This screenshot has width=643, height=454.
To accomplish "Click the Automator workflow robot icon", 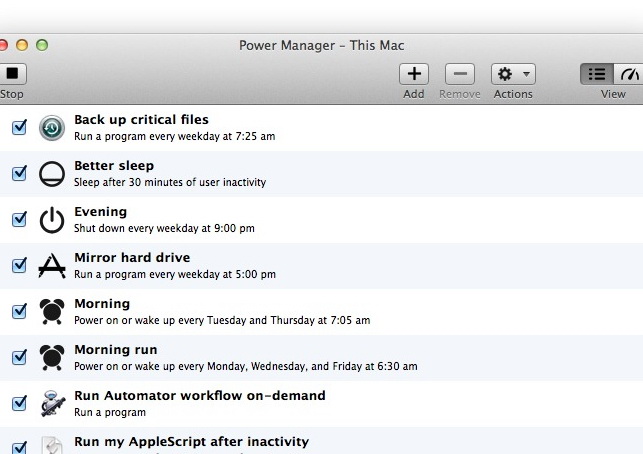I will click(x=52, y=403).
